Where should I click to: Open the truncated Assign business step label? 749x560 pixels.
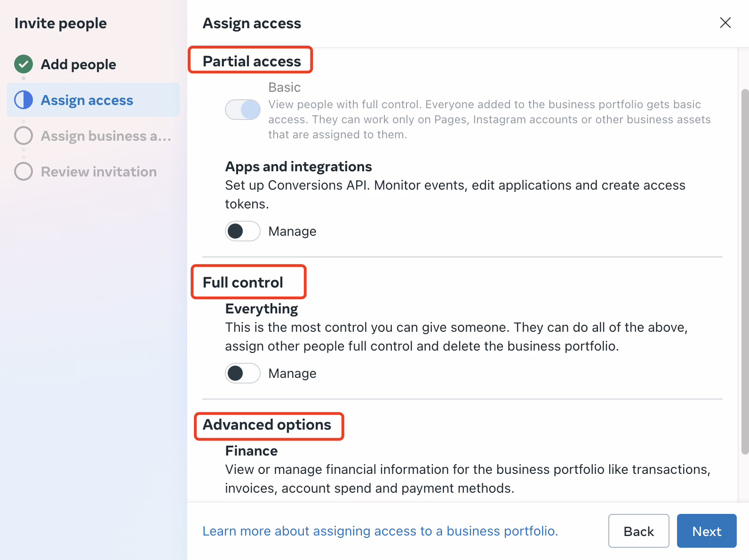[x=106, y=136]
